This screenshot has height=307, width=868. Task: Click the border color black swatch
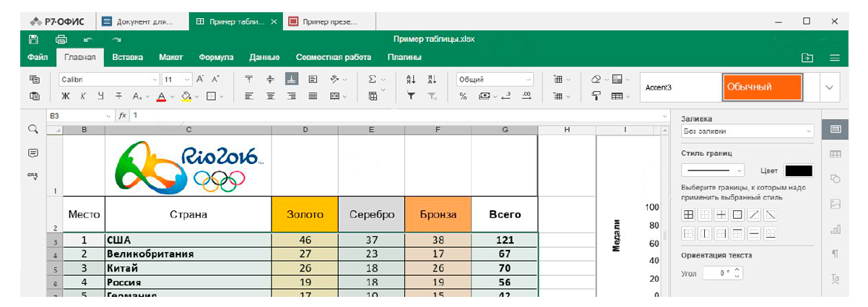(799, 171)
